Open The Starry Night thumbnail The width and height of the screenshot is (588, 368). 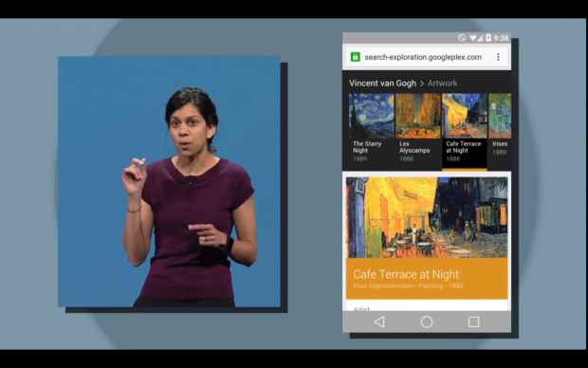pos(372,116)
